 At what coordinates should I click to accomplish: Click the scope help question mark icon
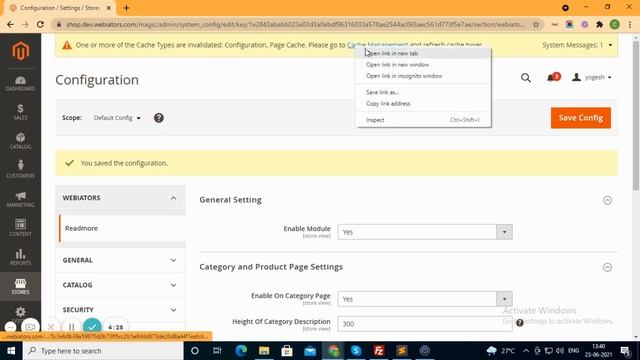coord(159,118)
